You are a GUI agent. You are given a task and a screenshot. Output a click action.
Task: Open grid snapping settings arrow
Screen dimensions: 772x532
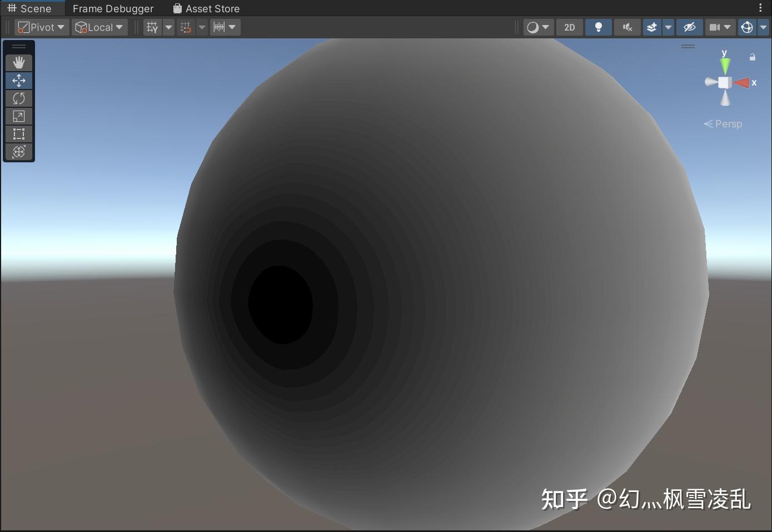tap(202, 27)
